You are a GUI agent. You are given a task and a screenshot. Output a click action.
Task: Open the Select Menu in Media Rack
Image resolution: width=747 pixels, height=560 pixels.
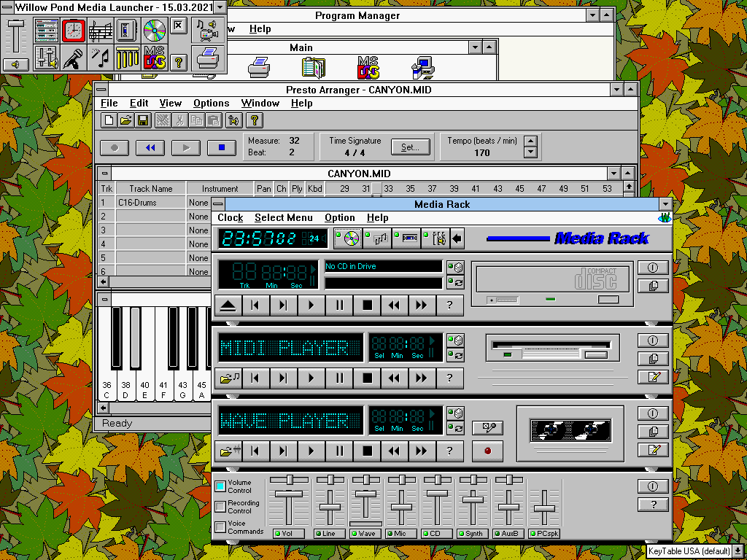click(283, 218)
